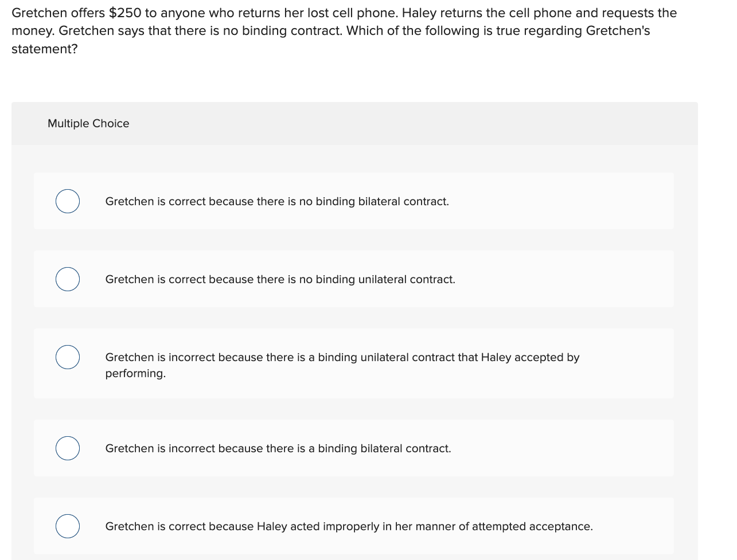737x560 pixels.
Task: Mark radio for incorrect, binding bilateral contract
Action: coord(68,448)
